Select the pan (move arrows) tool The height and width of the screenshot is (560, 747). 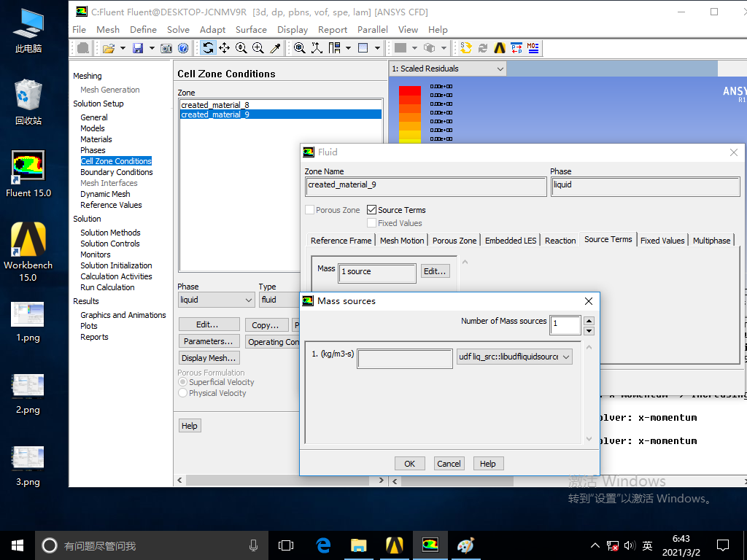click(x=225, y=48)
